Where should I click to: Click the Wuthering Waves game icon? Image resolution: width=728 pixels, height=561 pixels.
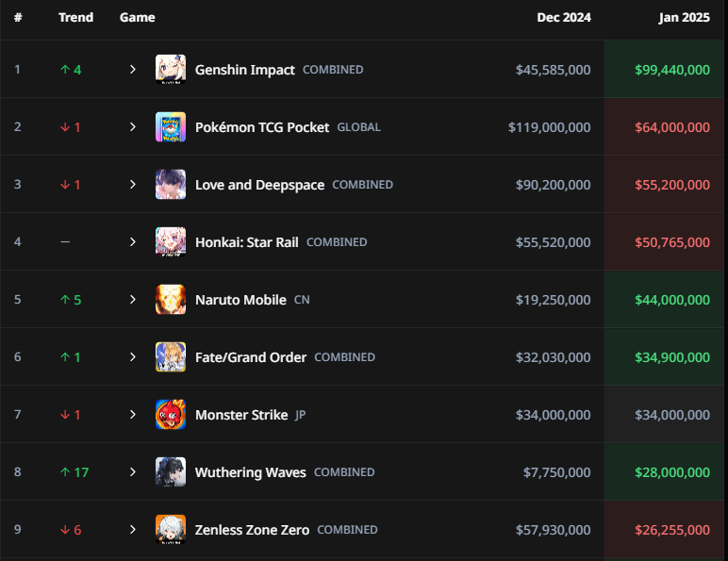171,472
